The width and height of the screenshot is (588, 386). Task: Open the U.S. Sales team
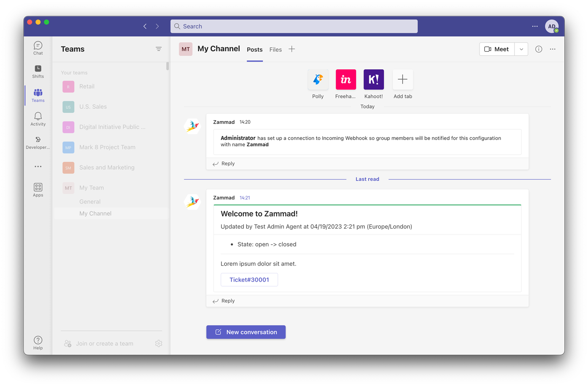coord(111,106)
